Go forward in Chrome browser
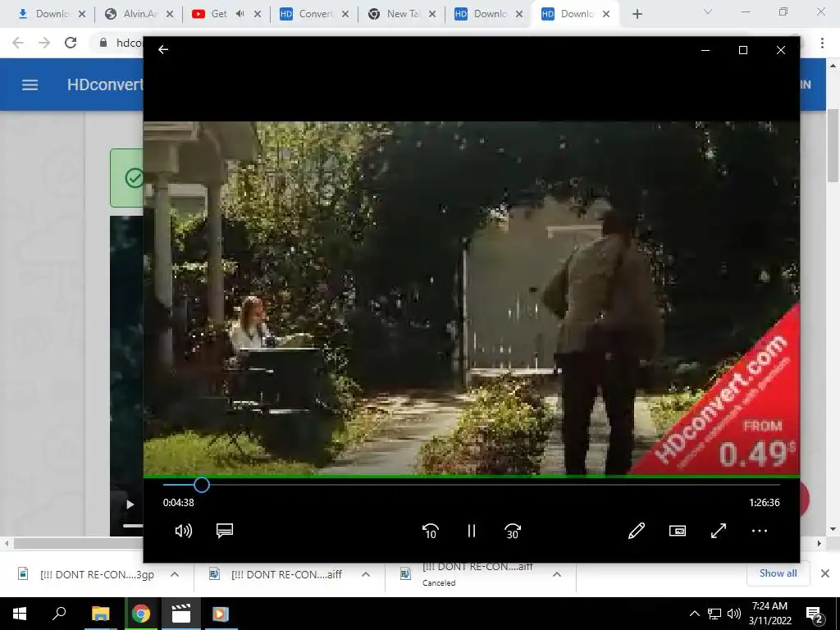The image size is (840, 630). coord(44,43)
